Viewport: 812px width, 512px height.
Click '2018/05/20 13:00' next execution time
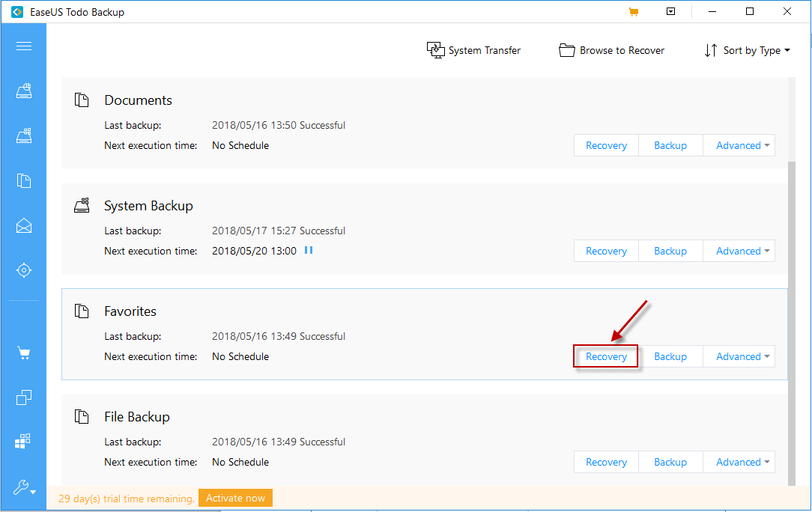pyautogui.click(x=254, y=251)
